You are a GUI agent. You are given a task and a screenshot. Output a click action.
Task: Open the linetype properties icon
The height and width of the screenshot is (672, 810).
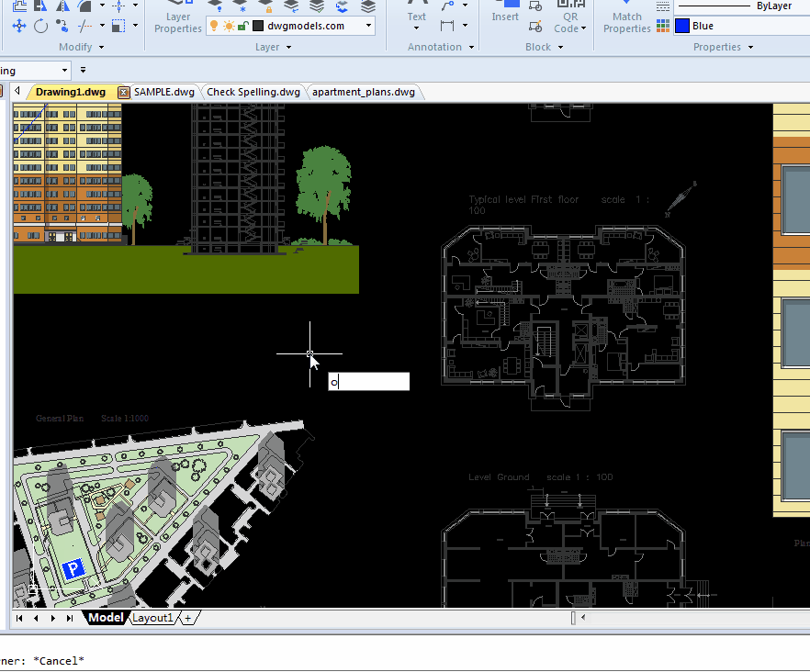[x=663, y=6]
